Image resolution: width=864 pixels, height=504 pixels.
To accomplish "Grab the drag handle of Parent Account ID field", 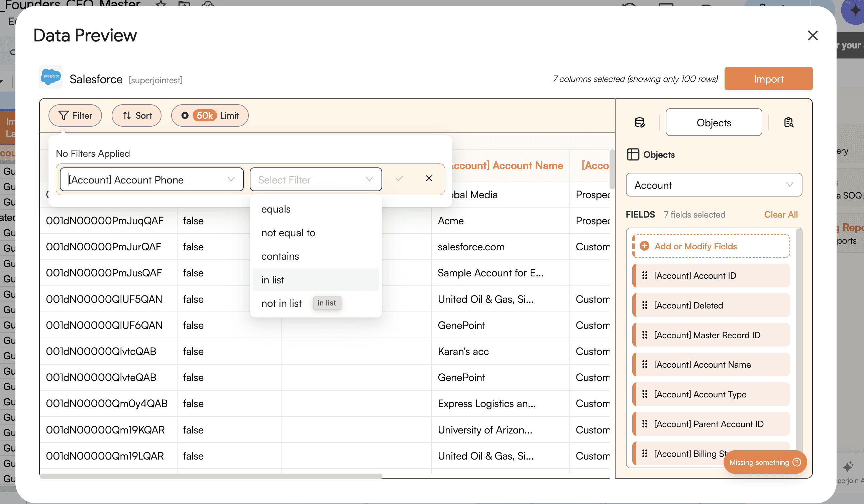I will [x=645, y=424].
